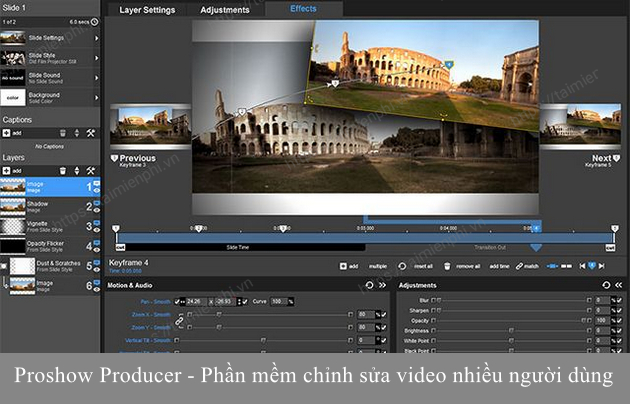Expand Motion & Audio panel double chevron

[382, 285]
